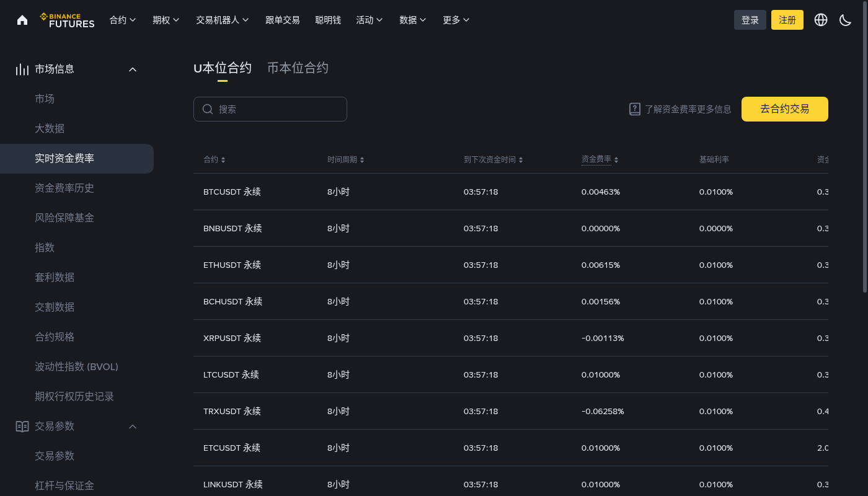
Task: Open the 更多 dropdown menu
Action: pyautogui.click(x=456, y=20)
